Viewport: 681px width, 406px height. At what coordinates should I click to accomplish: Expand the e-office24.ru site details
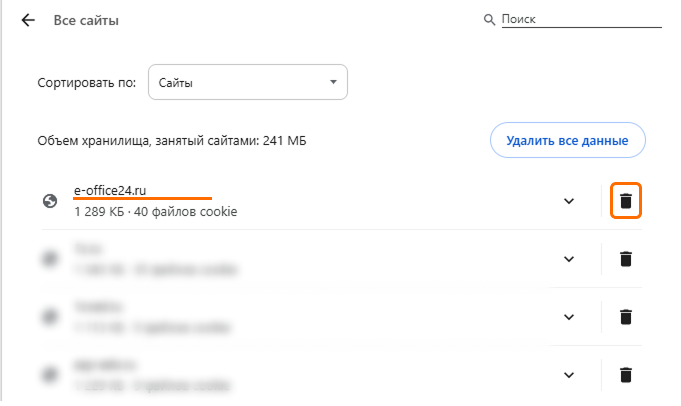pos(569,201)
